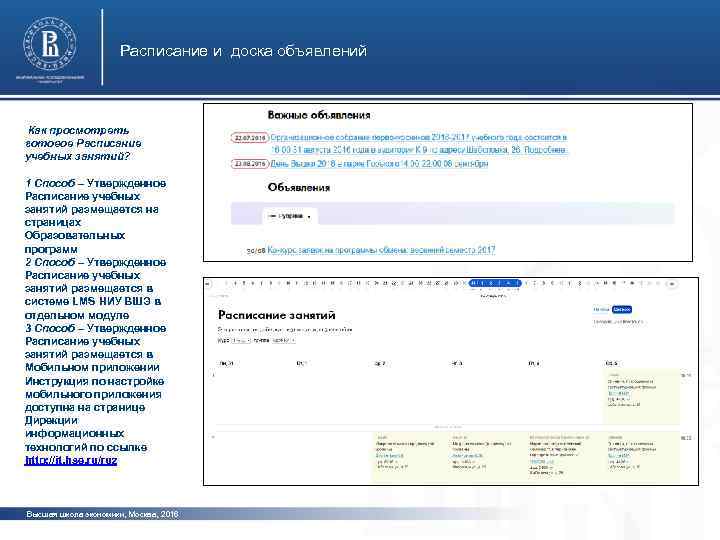
Task: Click the footer 'Высшая школа экономики, Москва, 2016'
Action: (102, 514)
